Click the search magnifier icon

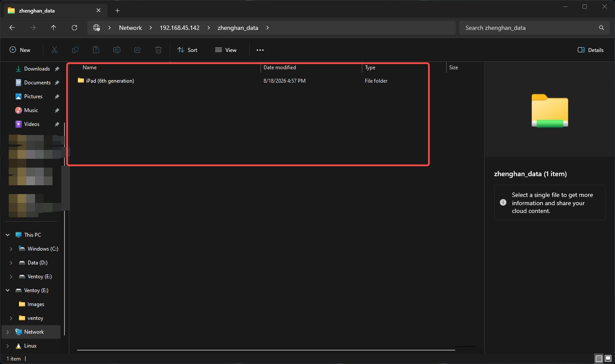pos(601,28)
